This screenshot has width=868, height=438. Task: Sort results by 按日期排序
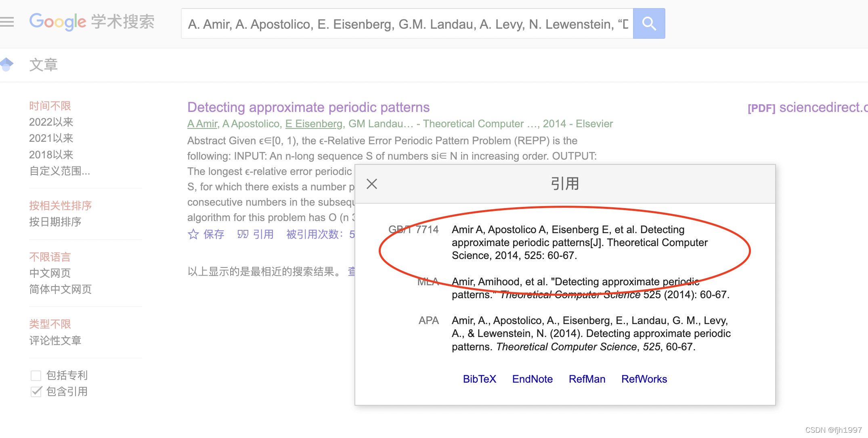[55, 222]
